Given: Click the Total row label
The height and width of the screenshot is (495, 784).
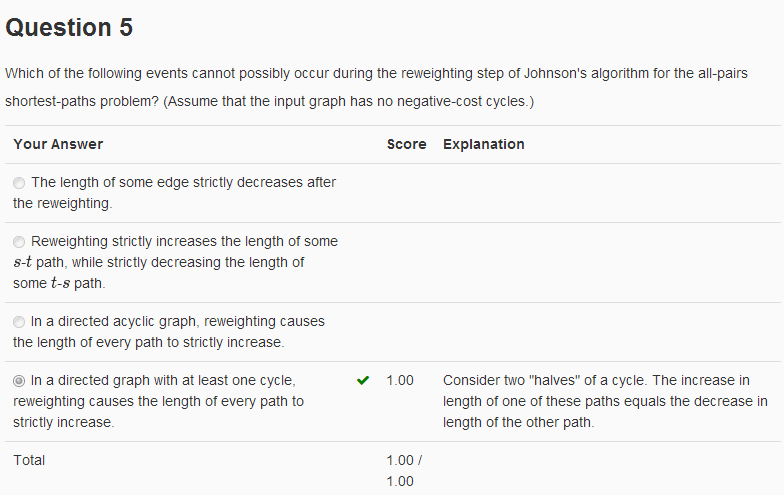Looking at the screenshot, I should tap(29, 460).
